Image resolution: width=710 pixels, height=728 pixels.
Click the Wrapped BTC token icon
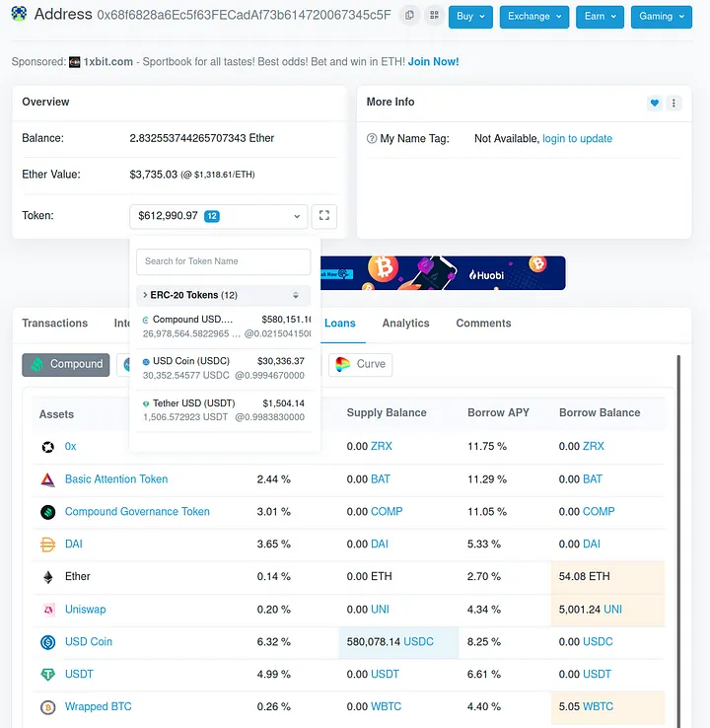tap(47, 707)
